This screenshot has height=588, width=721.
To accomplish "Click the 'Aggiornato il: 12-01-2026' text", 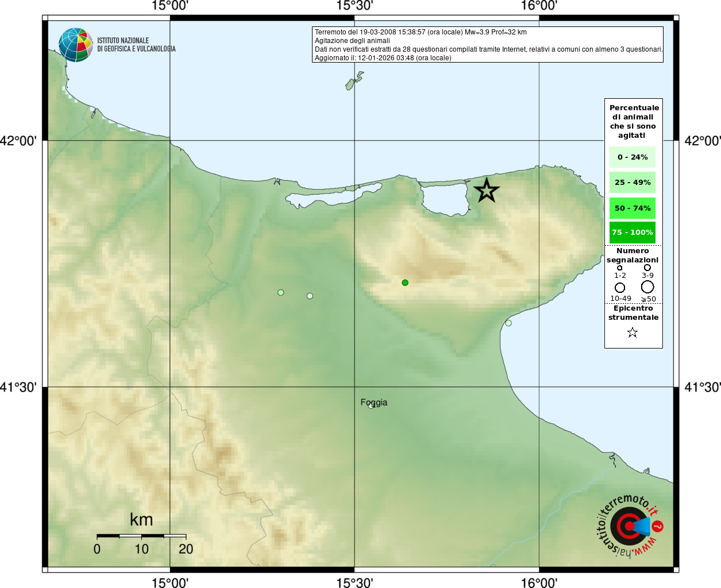I will [383, 58].
